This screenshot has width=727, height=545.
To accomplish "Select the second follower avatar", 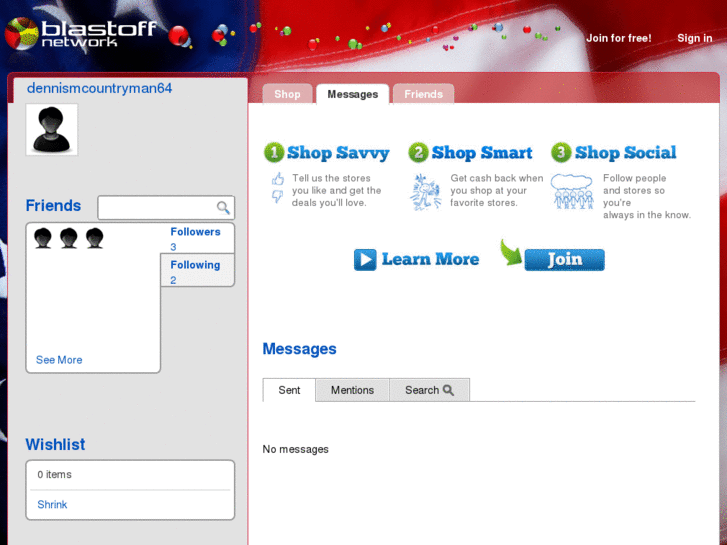I will tap(69, 238).
